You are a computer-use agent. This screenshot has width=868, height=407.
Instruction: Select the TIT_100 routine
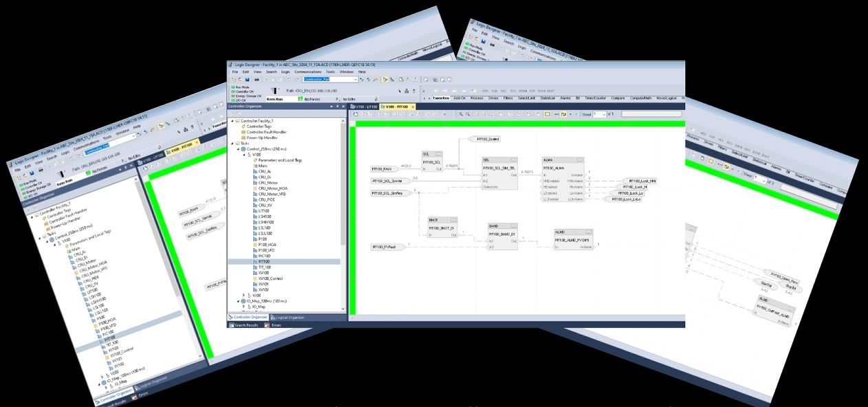click(x=262, y=267)
